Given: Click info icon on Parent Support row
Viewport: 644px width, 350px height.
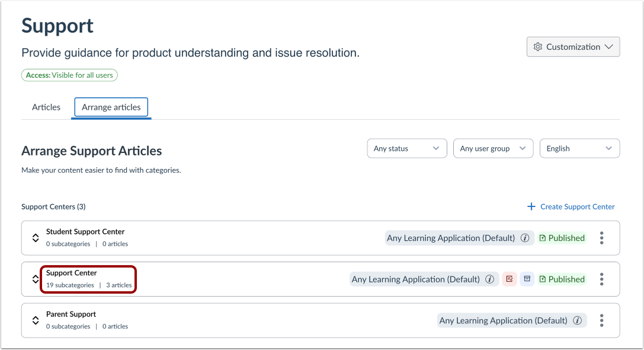Looking at the screenshot, I should coord(577,320).
